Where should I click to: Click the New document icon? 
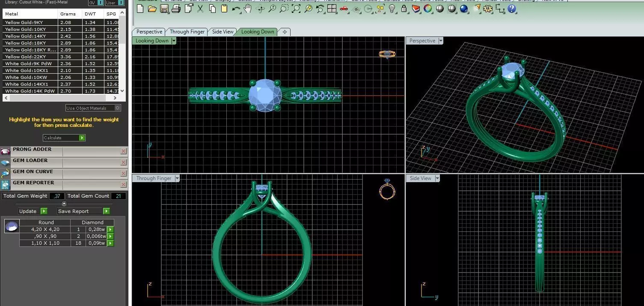tap(140, 9)
